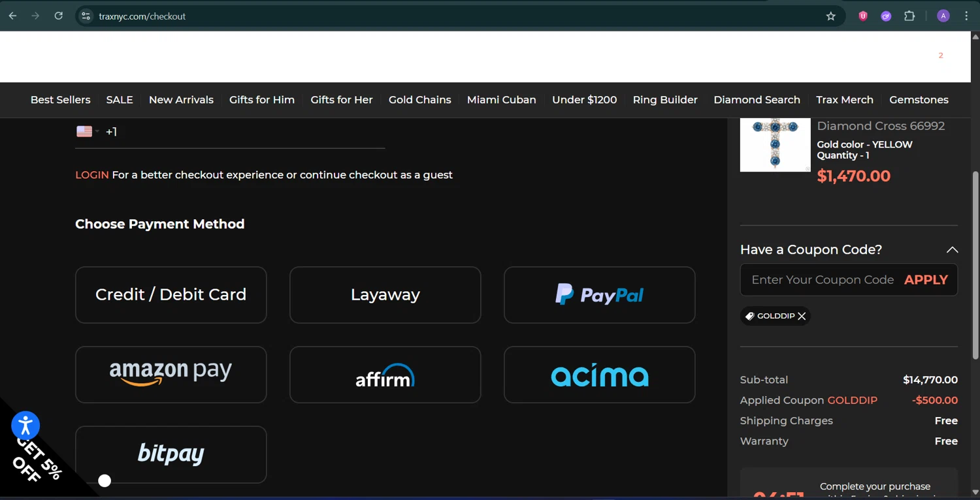The height and width of the screenshot is (500, 980).
Task: Open the SALE menu item
Action: 120,100
